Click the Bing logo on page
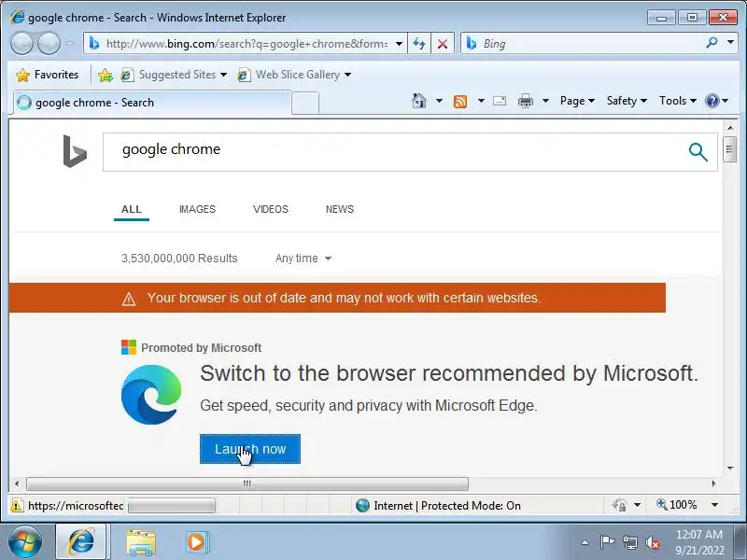747x560 pixels. click(x=75, y=151)
